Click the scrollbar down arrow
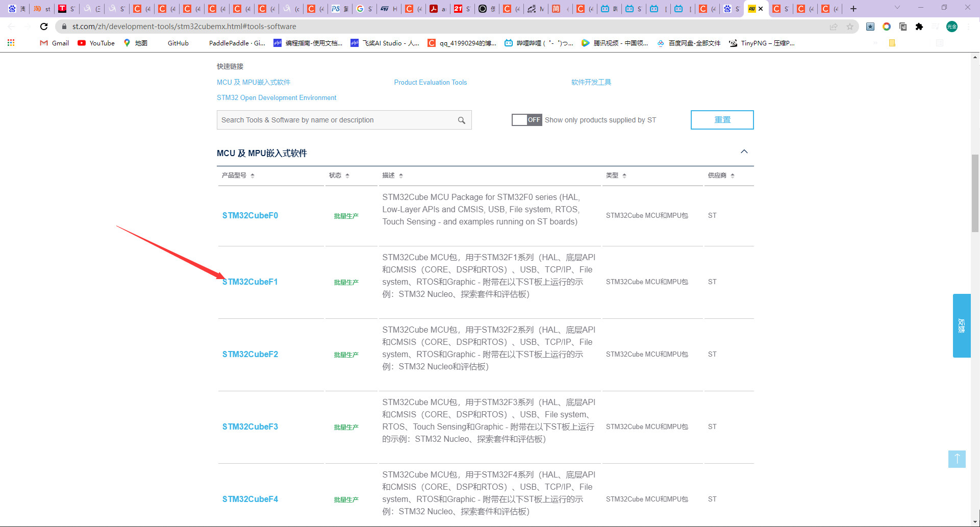980x527 pixels. click(x=975, y=522)
